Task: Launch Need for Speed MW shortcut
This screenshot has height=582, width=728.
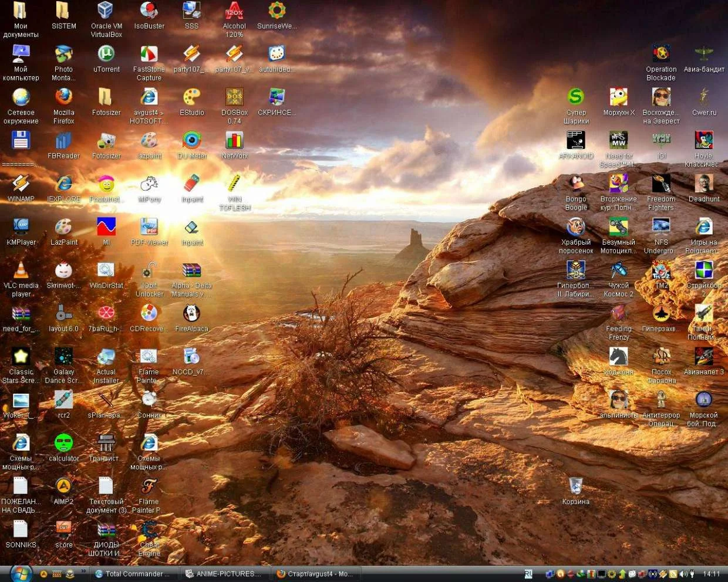Action: pos(619,150)
